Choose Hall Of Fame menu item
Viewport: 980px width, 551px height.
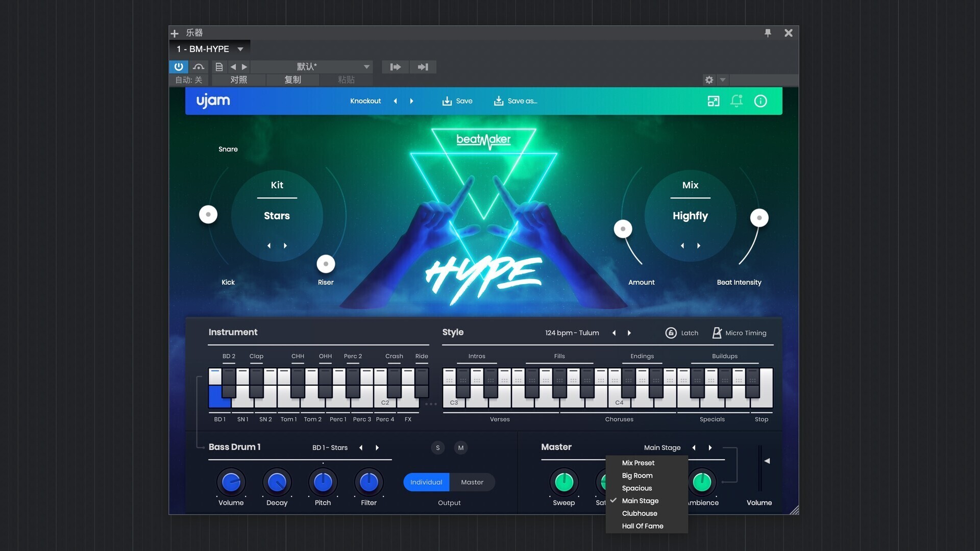pyautogui.click(x=647, y=526)
